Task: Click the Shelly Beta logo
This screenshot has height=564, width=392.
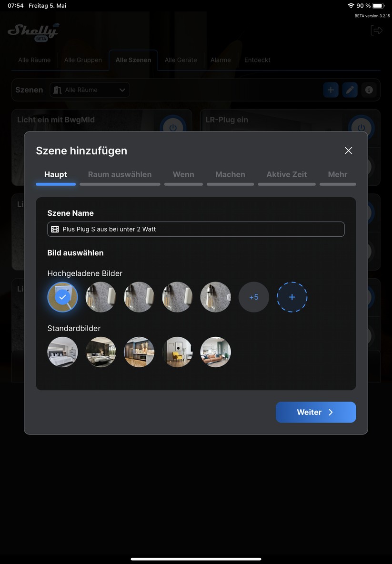Action: [33, 32]
